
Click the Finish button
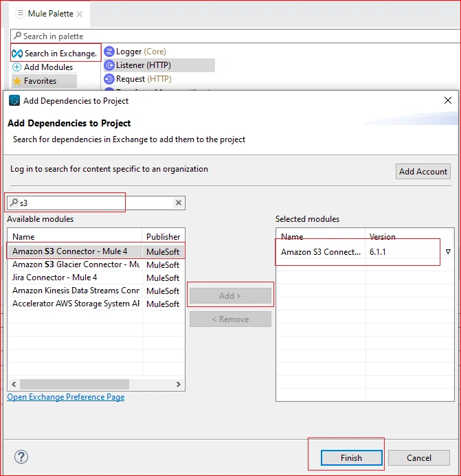coord(351,457)
